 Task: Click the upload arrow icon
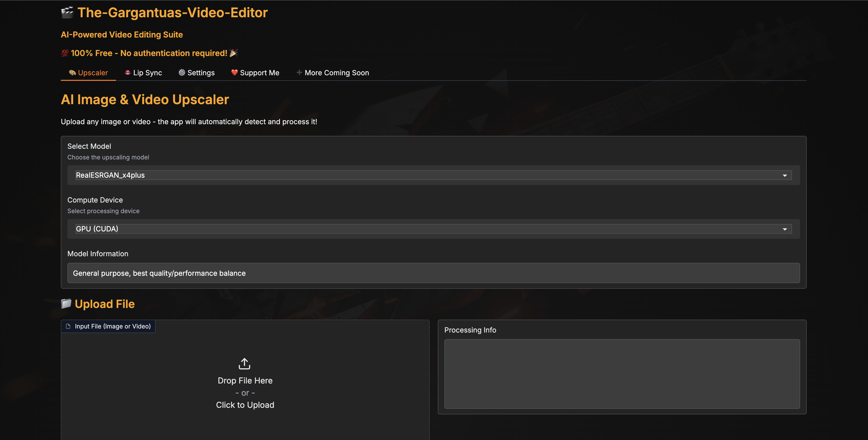coord(245,364)
